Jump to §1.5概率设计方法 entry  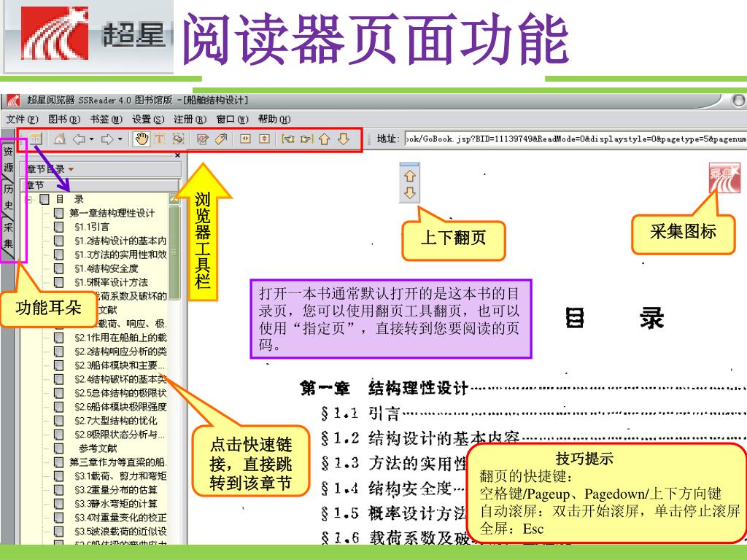point(111,282)
